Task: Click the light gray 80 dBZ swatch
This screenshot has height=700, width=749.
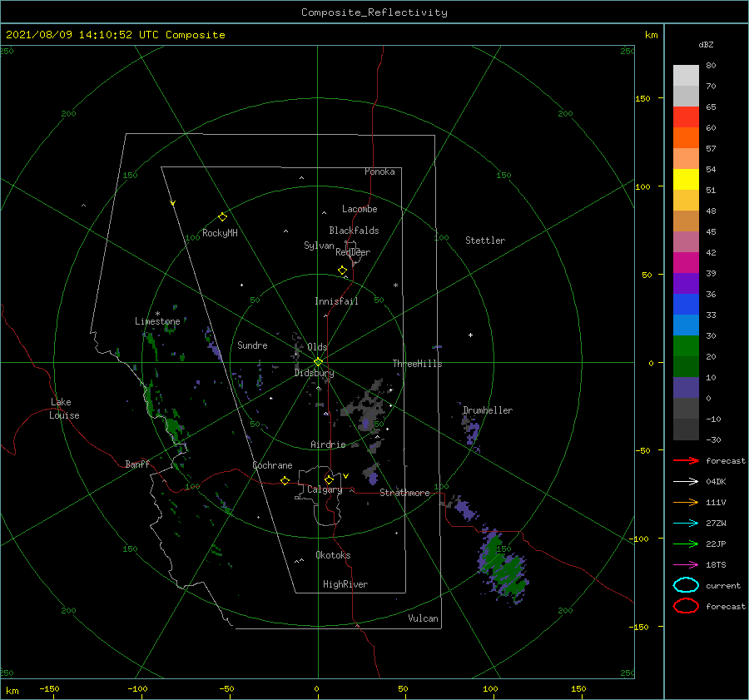Action: [x=686, y=75]
